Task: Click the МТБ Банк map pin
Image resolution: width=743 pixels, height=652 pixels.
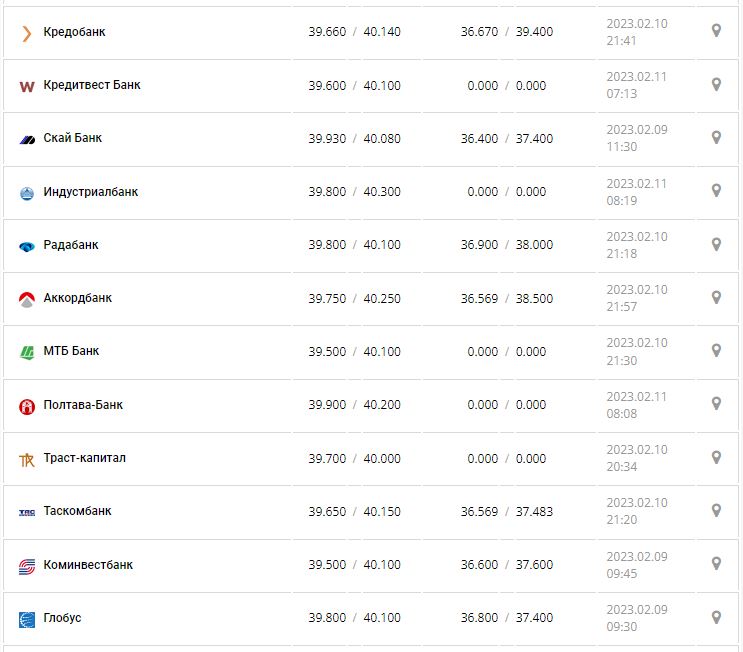Action: (x=716, y=351)
